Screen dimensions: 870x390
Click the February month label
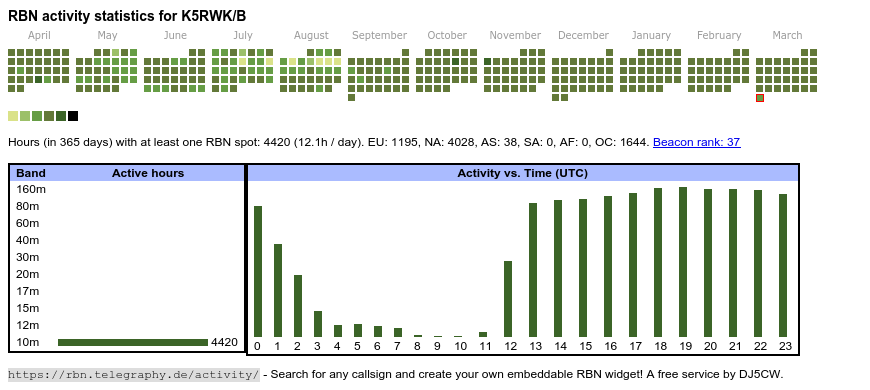719,36
